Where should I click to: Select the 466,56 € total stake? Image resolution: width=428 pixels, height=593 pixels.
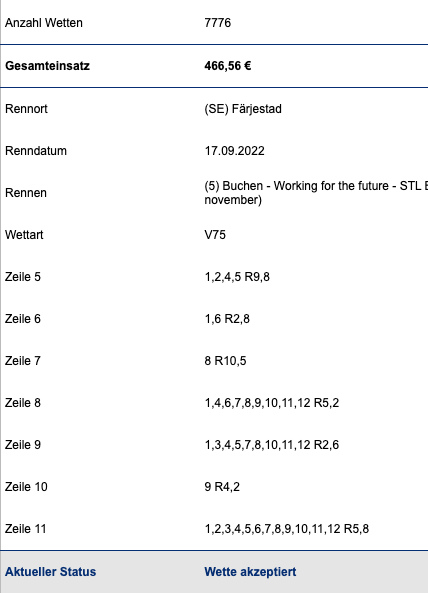click(x=228, y=66)
